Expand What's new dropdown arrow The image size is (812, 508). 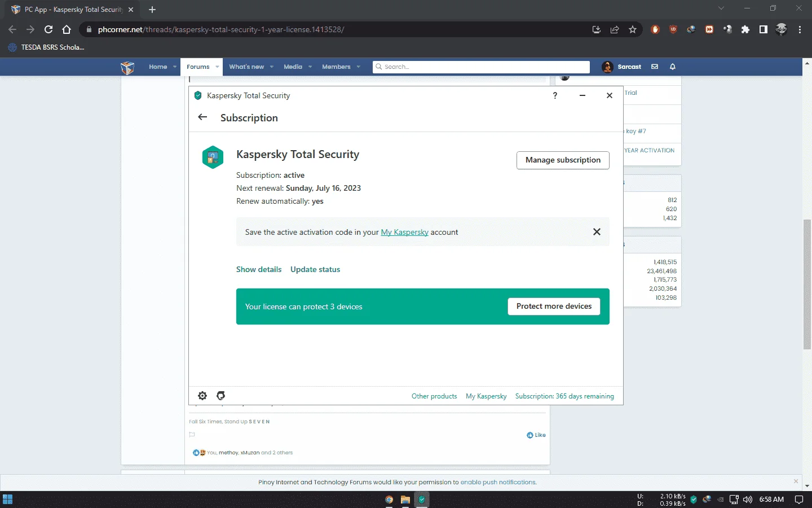coord(272,67)
